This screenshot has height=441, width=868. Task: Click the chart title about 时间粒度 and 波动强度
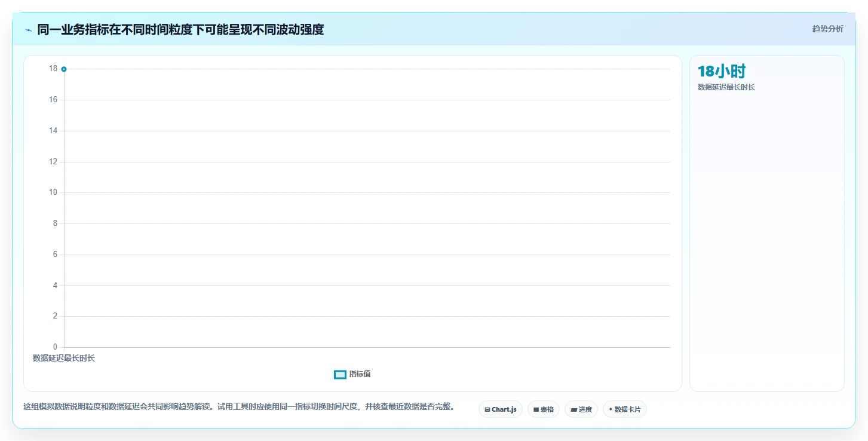[x=180, y=29]
